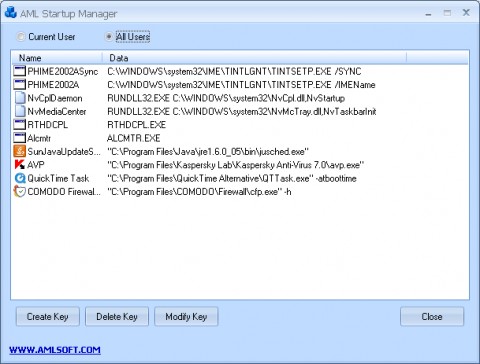Click the RTHDCPL.EXE data value
Viewport: 480px width, 364px height.
136,125
